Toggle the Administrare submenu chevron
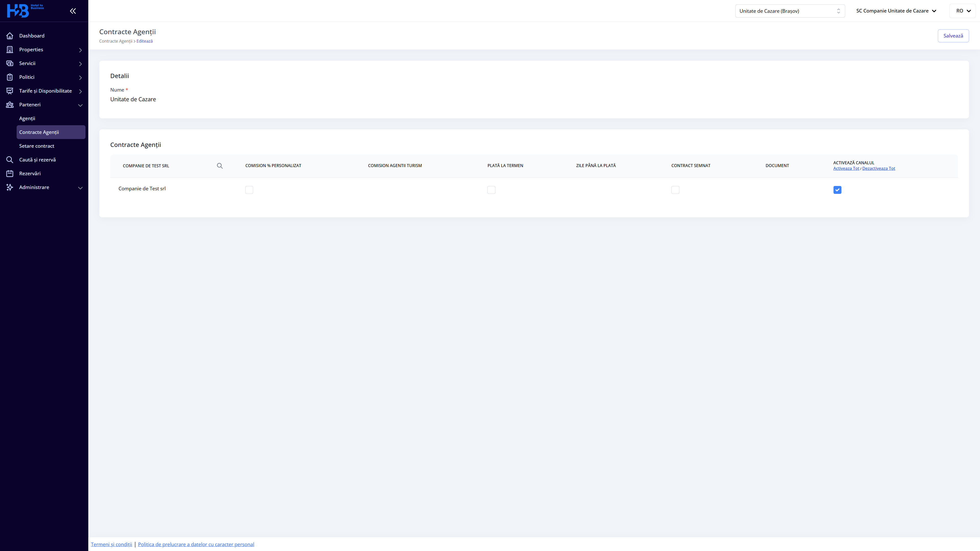This screenshot has width=980, height=551. 80,188
